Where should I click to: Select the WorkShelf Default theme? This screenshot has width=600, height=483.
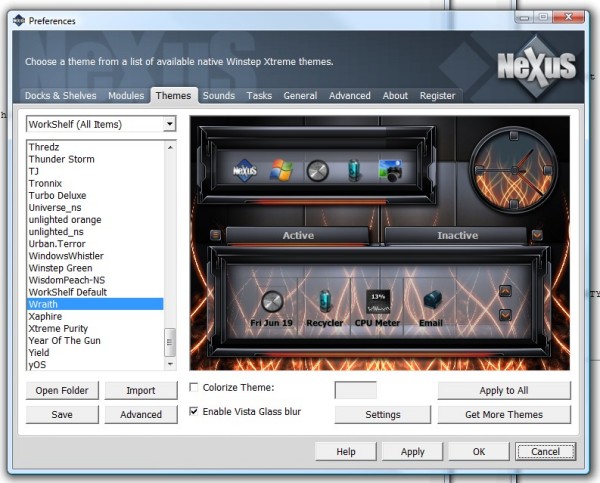tap(95, 292)
